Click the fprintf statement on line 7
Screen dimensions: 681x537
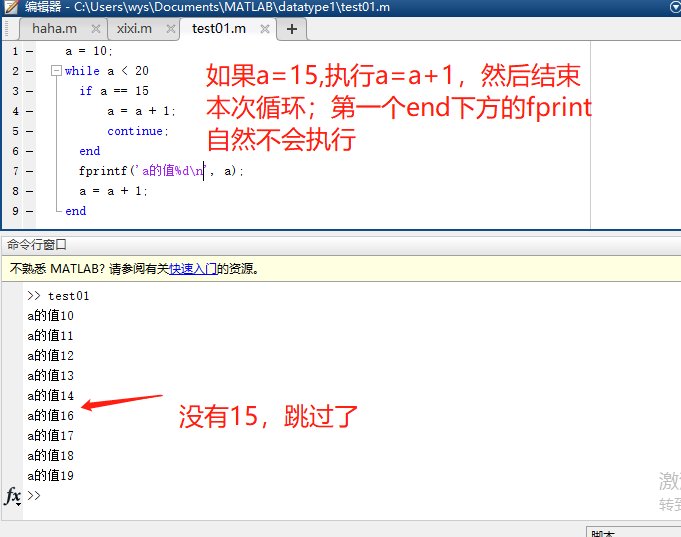click(x=161, y=171)
